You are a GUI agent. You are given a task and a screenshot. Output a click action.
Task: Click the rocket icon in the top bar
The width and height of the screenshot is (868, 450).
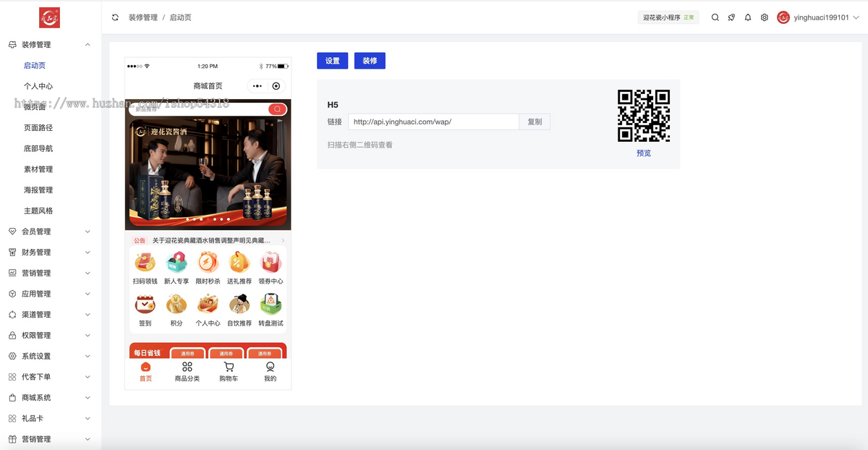[731, 17]
